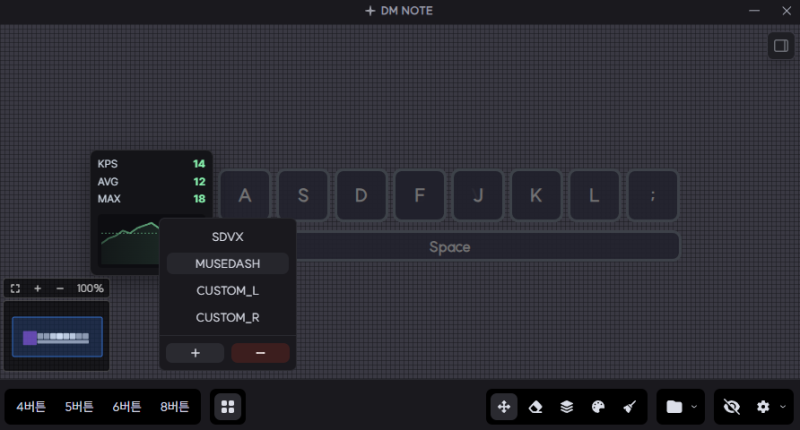Select the J key on canvas
Image resolution: width=800 pixels, height=430 pixels.
478,195
